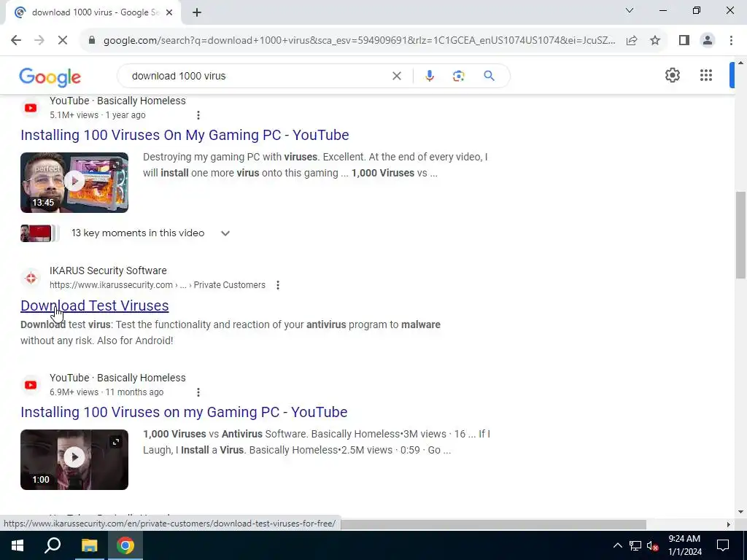The height and width of the screenshot is (560, 747).
Task: Open options for the 5.1M+ views result
Action: click(198, 115)
